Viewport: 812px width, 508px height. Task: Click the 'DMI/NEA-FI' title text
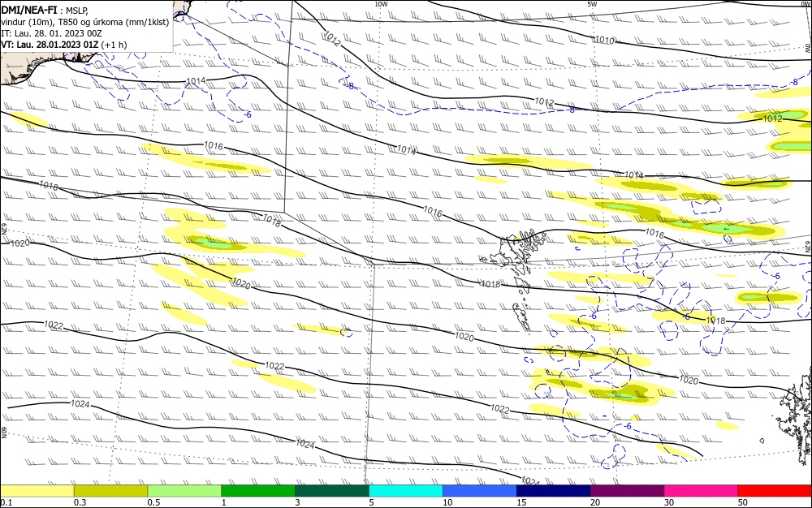(29, 10)
